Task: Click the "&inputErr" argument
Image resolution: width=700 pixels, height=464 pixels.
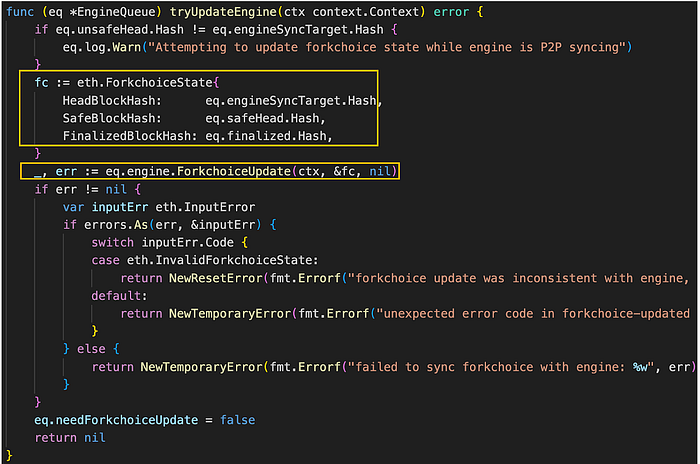Action: [223, 225]
